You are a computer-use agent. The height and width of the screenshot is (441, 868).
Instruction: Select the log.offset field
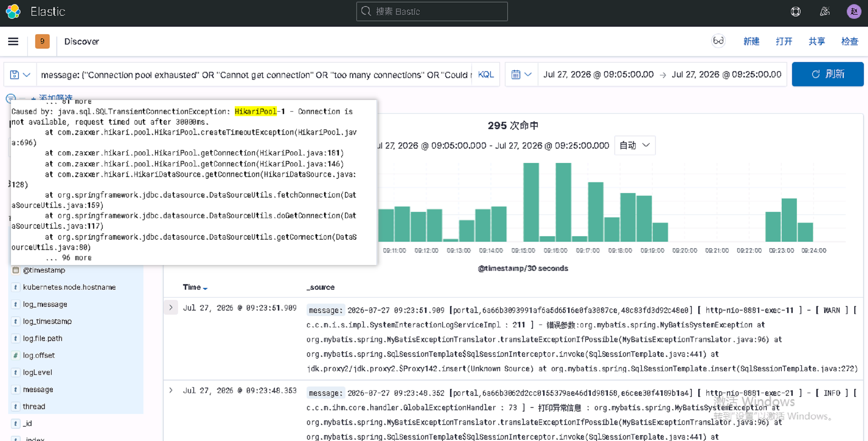[x=39, y=355]
